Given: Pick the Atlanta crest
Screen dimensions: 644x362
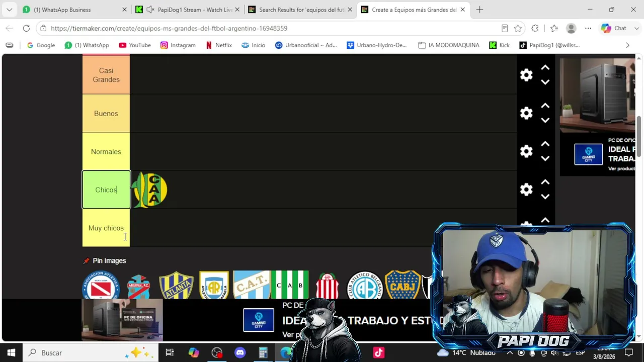Looking at the screenshot, I should [176, 285].
